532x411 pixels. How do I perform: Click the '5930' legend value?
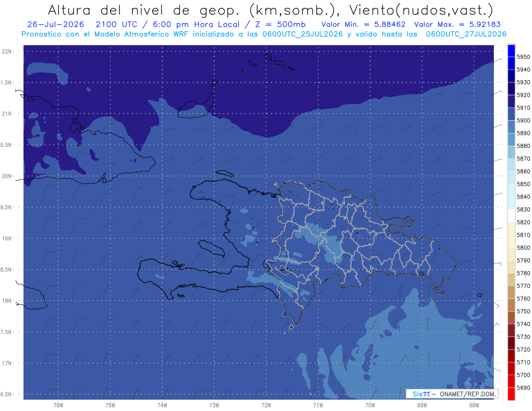point(524,82)
